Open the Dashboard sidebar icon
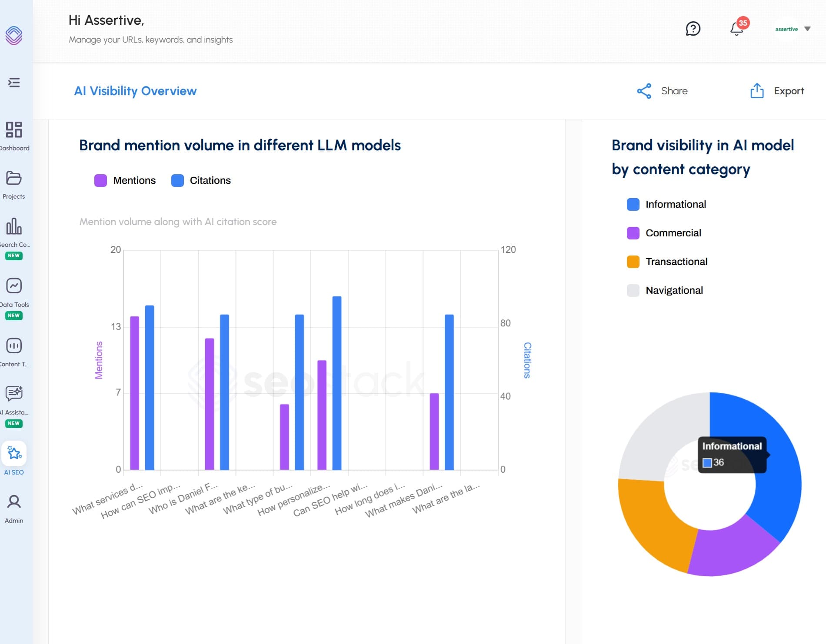The width and height of the screenshot is (826, 644). [x=14, y=129]
